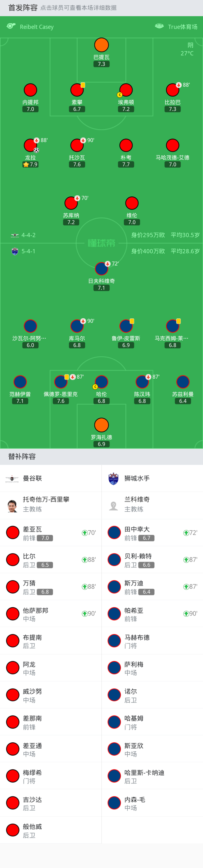This screenshot has height=868, width=203.
Task: Click 维伦 forward rating 7.0
Action: (x=132, y=222)
